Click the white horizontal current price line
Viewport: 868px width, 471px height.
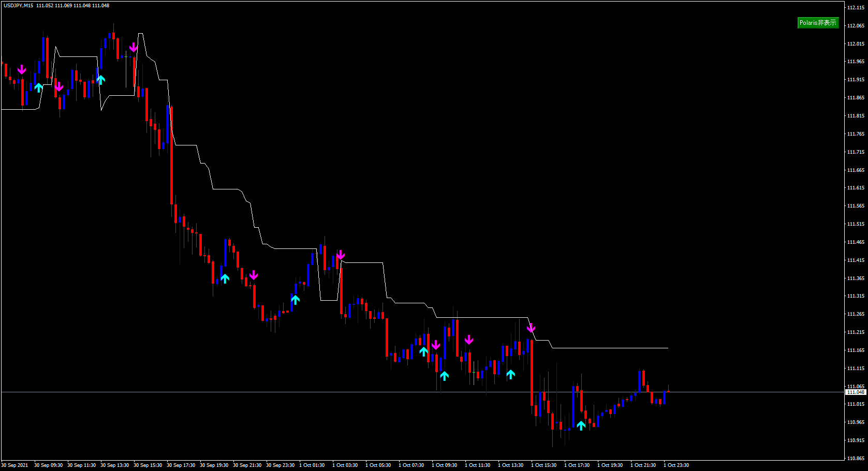pyautogui.click(x=422, y=392)
